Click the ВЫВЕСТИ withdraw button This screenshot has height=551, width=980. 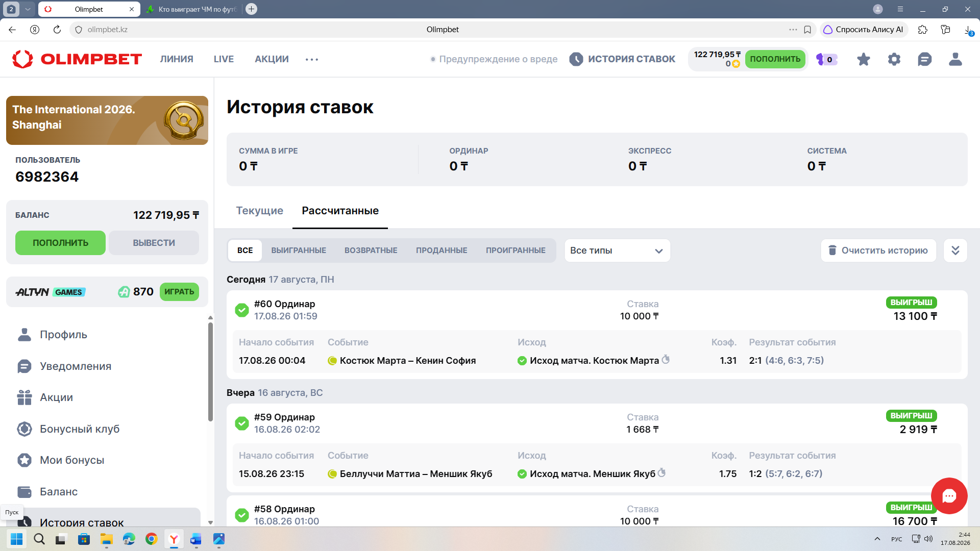coord(154,243)
